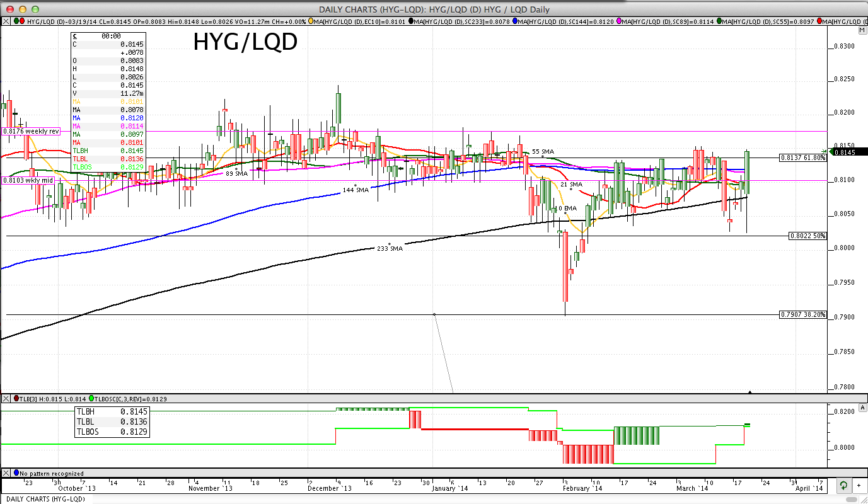This screenshot has width=868, height=504.
Task: Click the 0.8137 61.80% Fibonacci label
Action: click(802, 157)
